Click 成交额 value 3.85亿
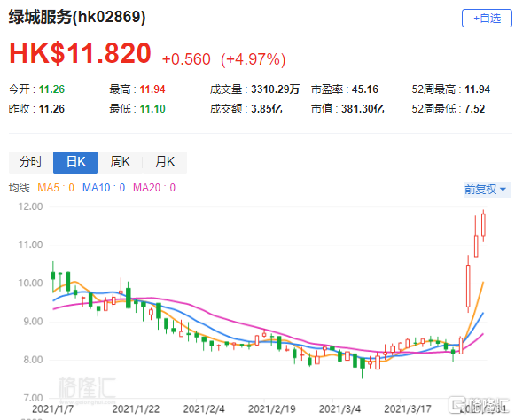 (267, 109)
